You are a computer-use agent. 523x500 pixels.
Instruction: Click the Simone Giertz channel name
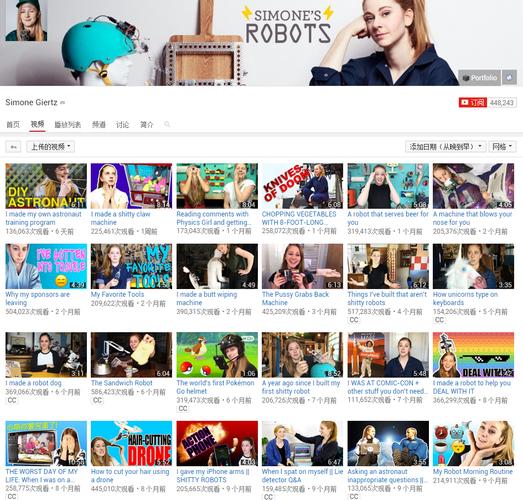(x=31, y=102)
